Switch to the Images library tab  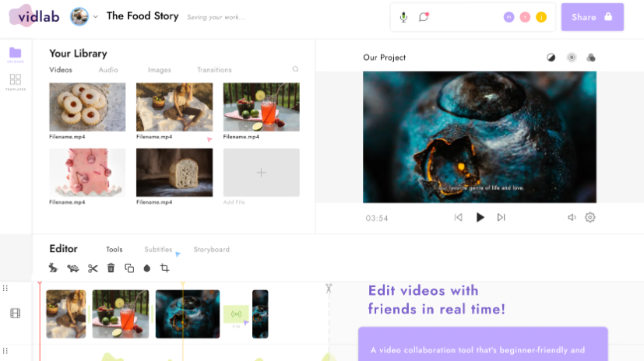[x=160, y=70]
